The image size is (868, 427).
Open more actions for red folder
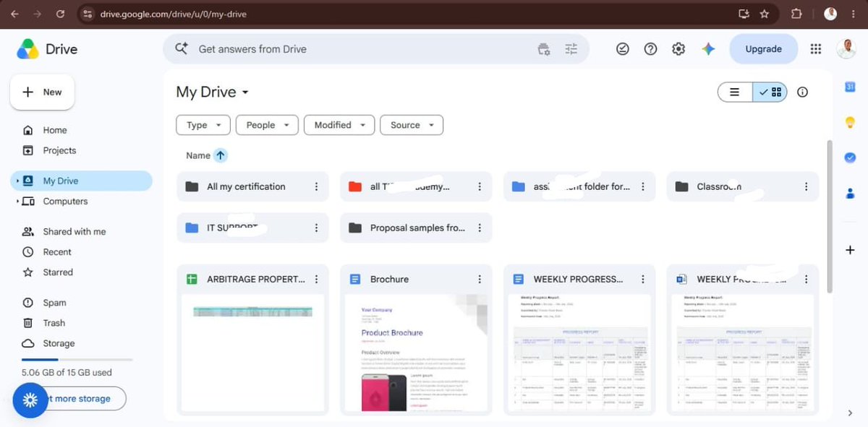click(480, 186)
